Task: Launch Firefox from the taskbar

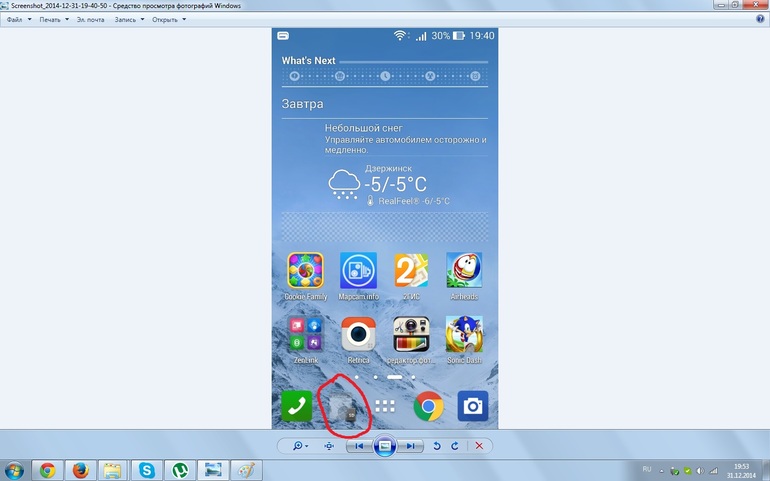Action: (81, 469)
